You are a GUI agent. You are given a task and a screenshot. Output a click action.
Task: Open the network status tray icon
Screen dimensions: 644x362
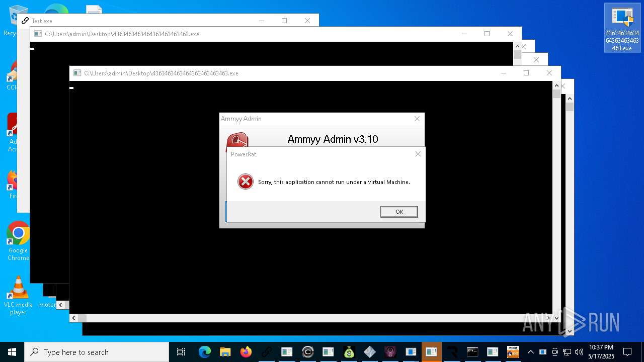[567, 352]
